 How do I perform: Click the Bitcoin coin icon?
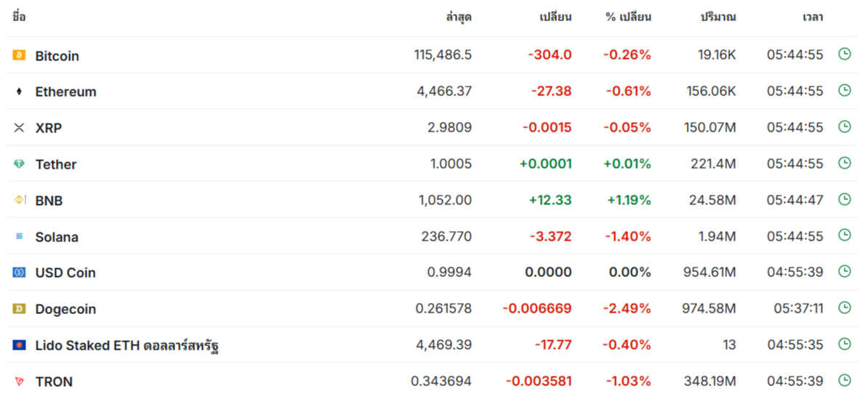[20, 55]
